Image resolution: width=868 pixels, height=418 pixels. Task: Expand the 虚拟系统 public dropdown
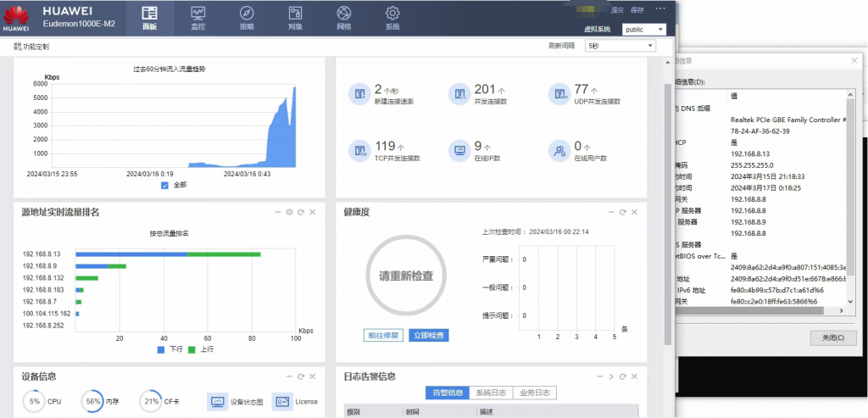point(644,30)
